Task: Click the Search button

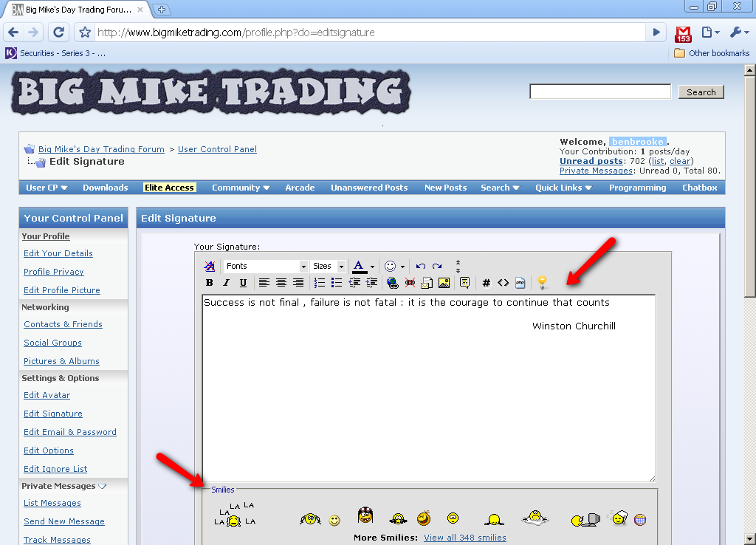Action: coord(701,92)
